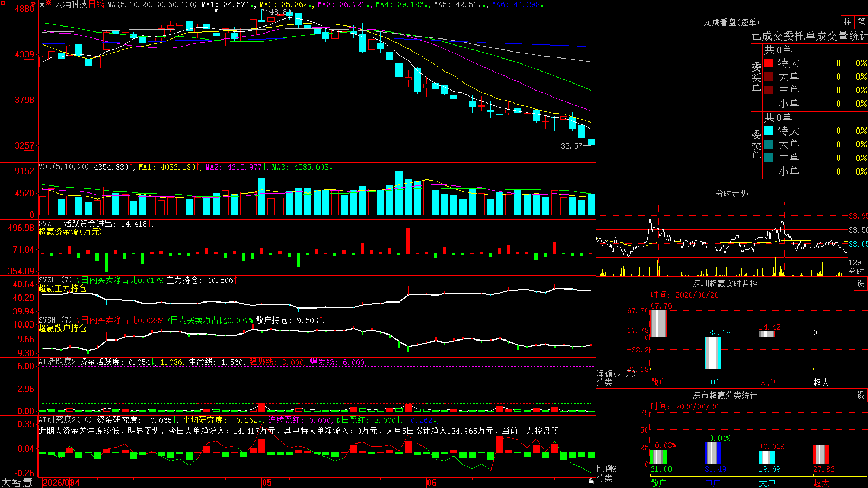Click the 48.80 high price label
This screenshot has height=488, width=868.
tap(280, 12)
